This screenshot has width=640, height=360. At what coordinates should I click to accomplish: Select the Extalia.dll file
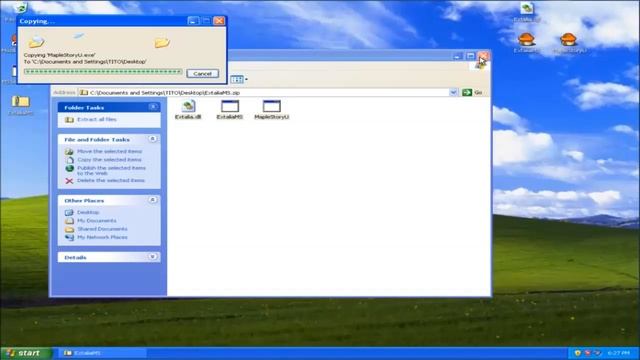pos(188,109)
